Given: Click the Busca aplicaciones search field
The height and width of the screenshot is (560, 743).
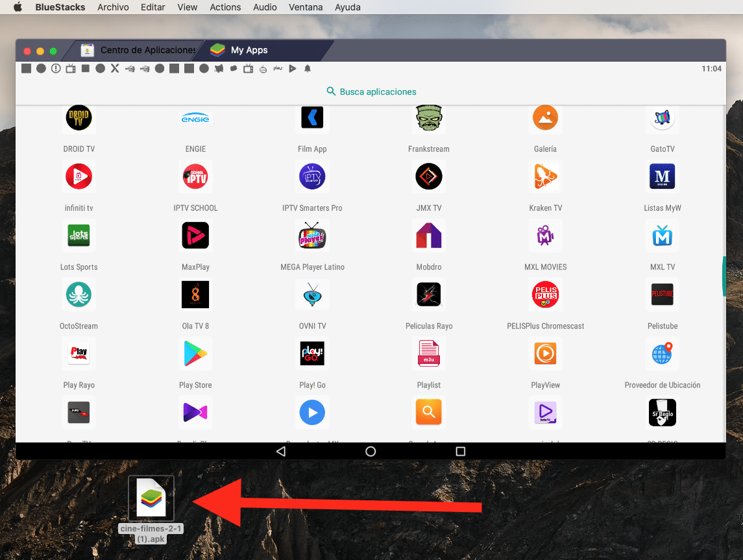Looking at the screenshot, I should click(371, 91).
